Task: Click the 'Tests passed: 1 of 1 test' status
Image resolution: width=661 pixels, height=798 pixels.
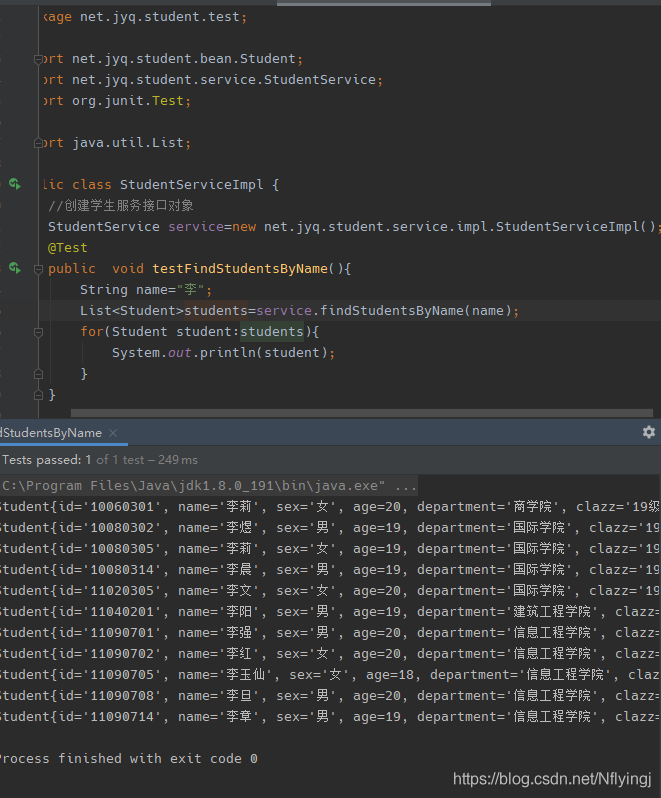Action: [x=100, y=460]
